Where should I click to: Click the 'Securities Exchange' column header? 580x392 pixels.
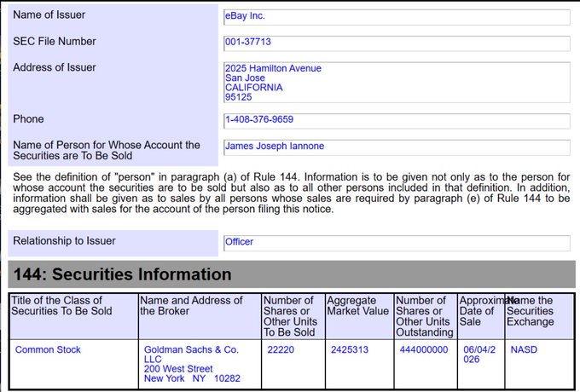(x=539, y=316)
